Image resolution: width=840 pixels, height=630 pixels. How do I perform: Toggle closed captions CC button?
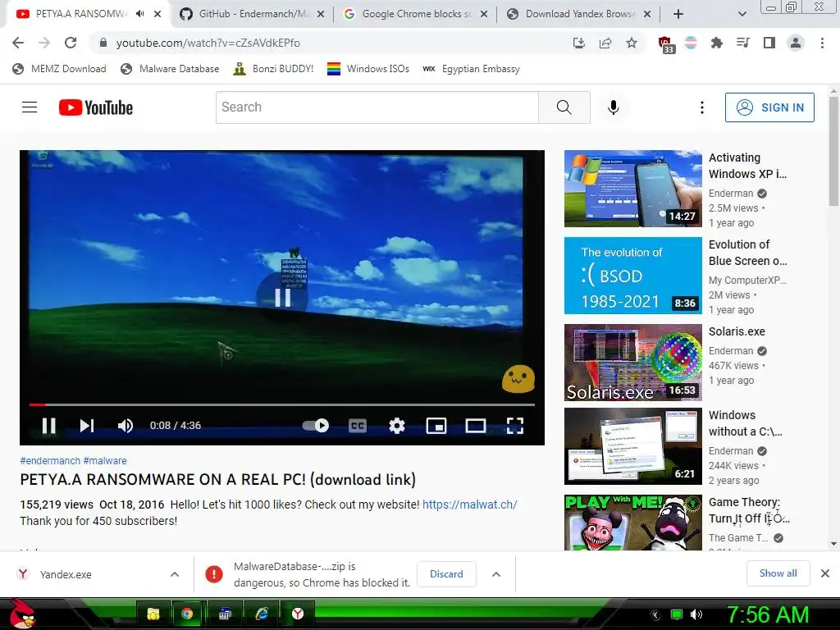click(358, 426)
